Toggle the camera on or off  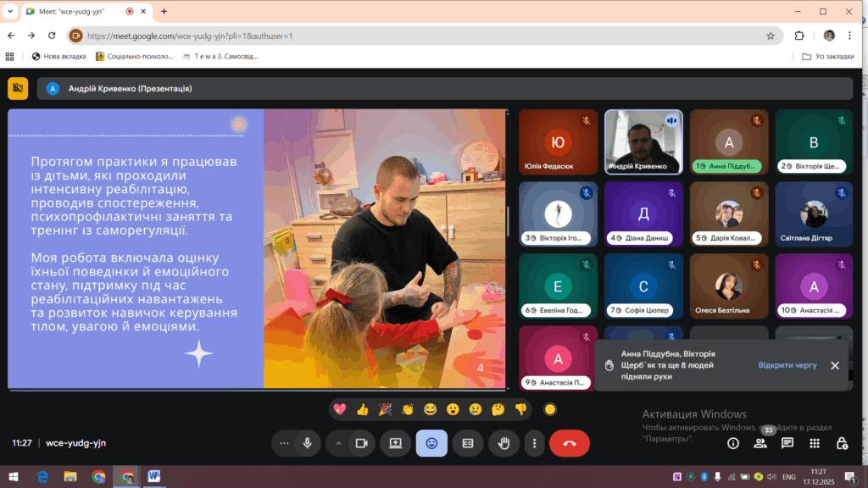361,443
